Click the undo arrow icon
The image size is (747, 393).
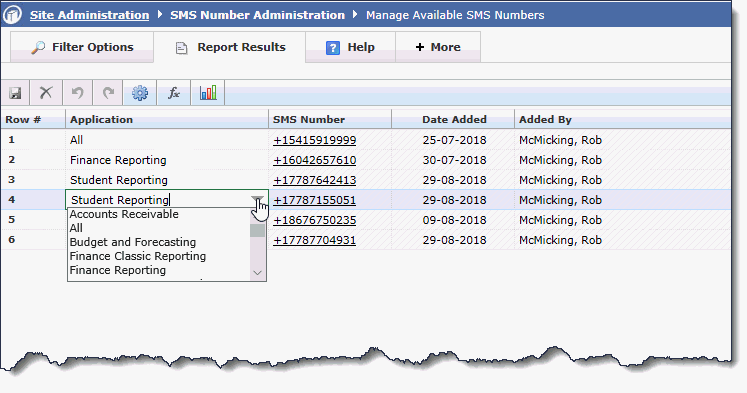77,92
